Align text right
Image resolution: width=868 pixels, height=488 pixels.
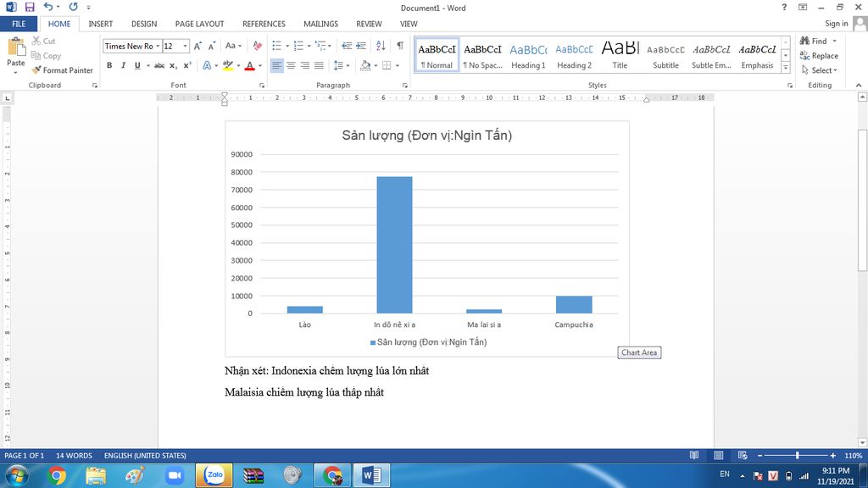(304, 65)
